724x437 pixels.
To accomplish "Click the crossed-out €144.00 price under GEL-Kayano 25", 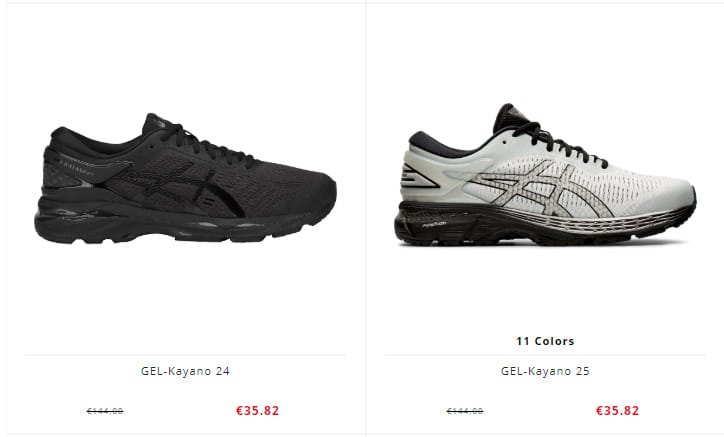I will point(465,411).
